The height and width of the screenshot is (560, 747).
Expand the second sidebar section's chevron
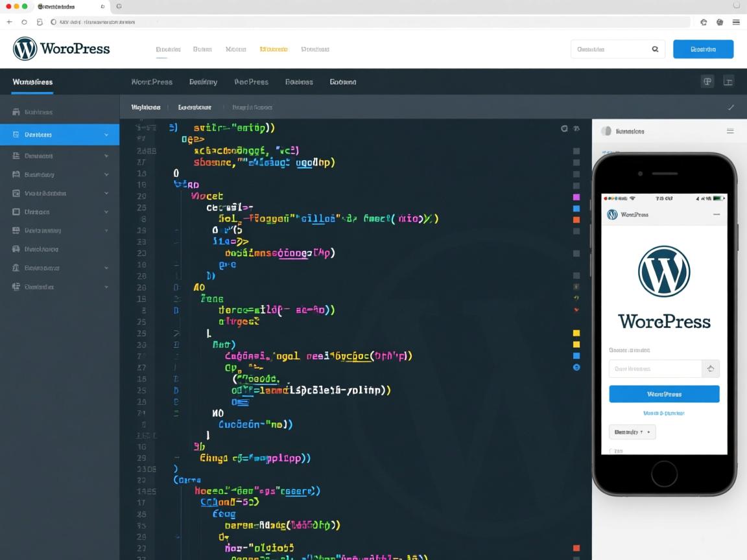pyautogui.click(x=108, y=156)
